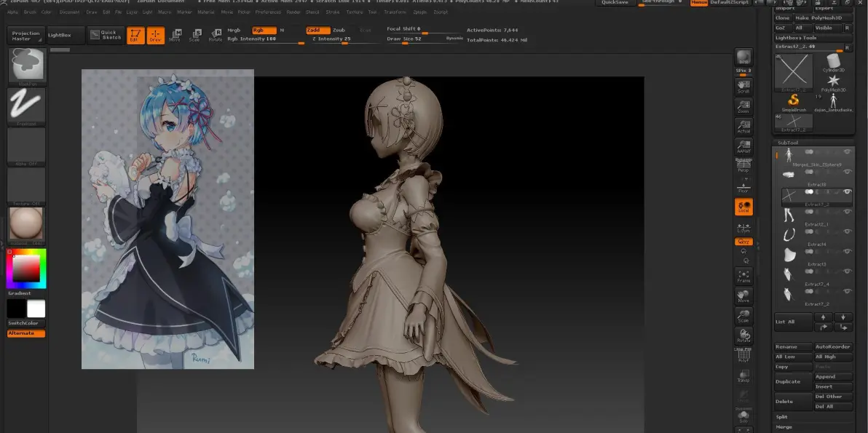Expand Projection Master panel

click(26, 36)
